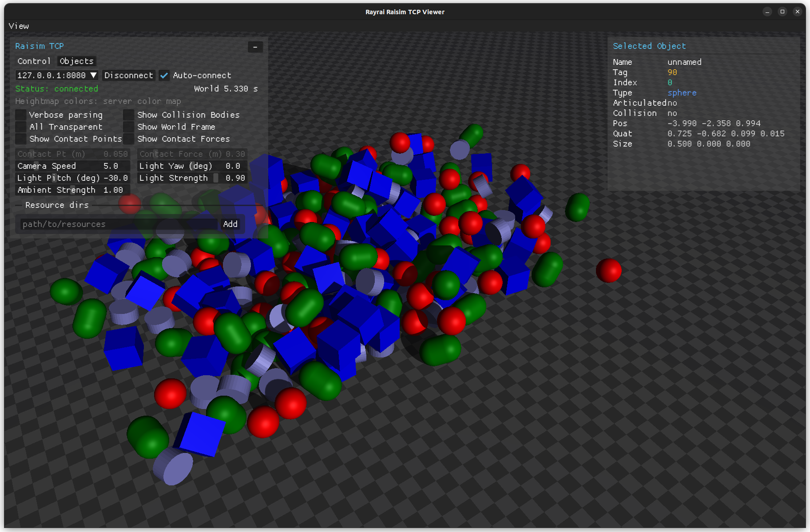Maximize the viewer window

click(782, 12)
